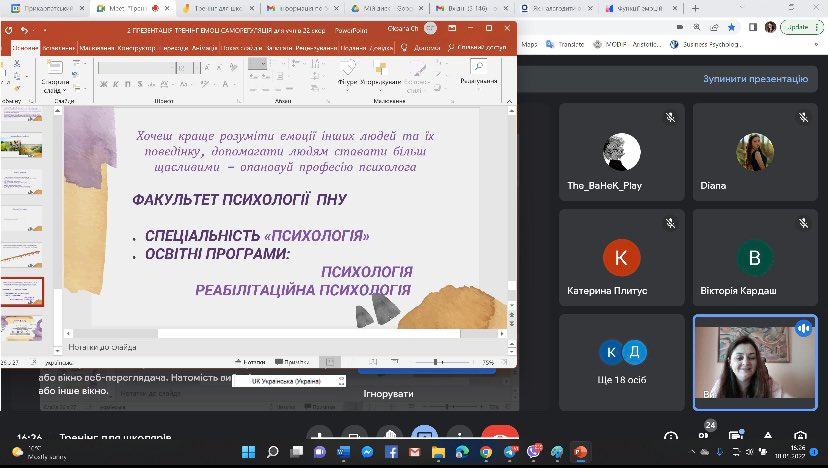This screenshot has height=468, width=828.
Task: Click Stop presenting (Зупинити презентацію)
Action: (754, 78)
